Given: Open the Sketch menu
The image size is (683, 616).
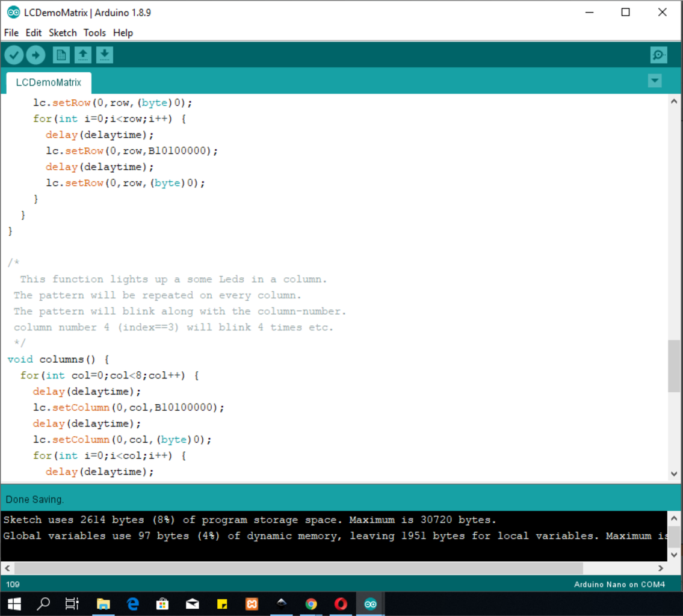Looking at the screenshot, I should tap(63, 33).
